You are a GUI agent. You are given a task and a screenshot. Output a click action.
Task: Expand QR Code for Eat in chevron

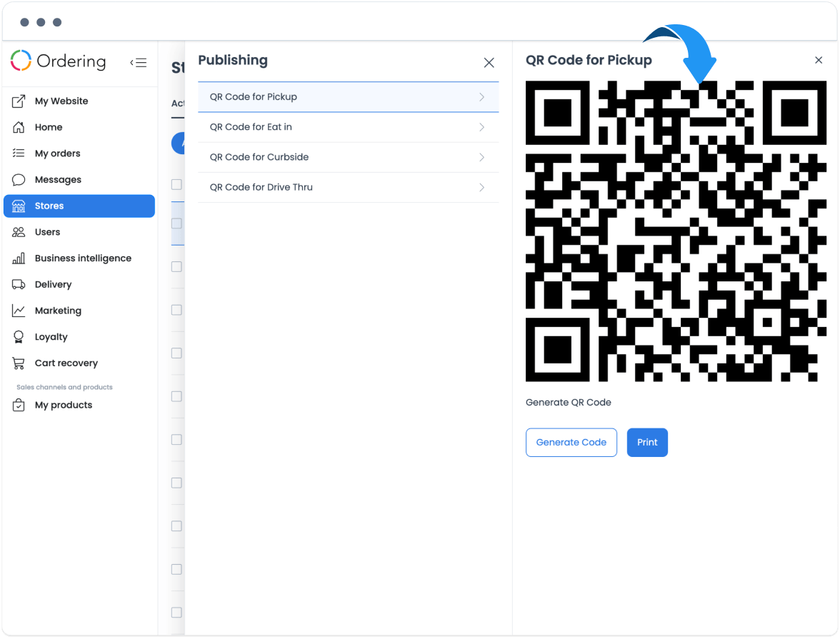[x=481, y=127]
